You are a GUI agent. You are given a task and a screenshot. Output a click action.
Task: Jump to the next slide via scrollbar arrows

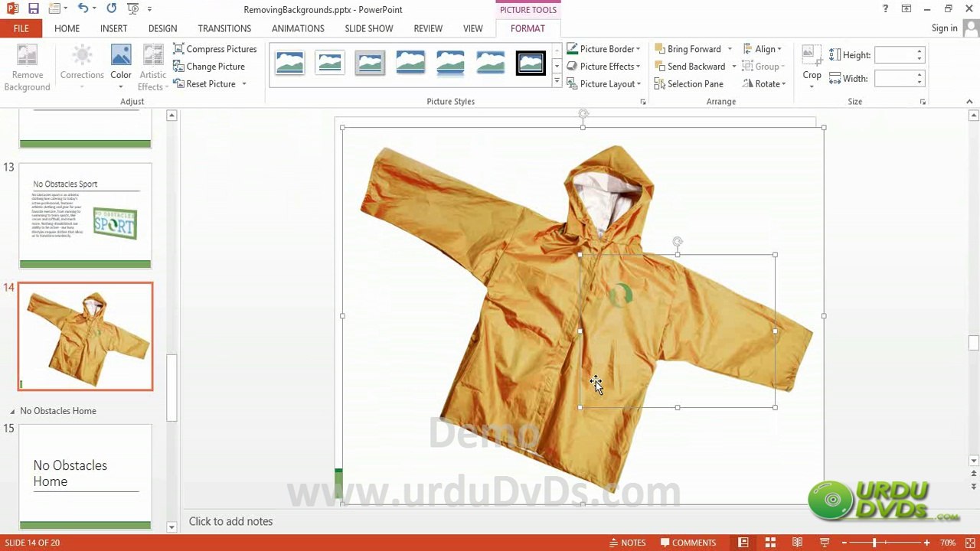tap(974, 487)
